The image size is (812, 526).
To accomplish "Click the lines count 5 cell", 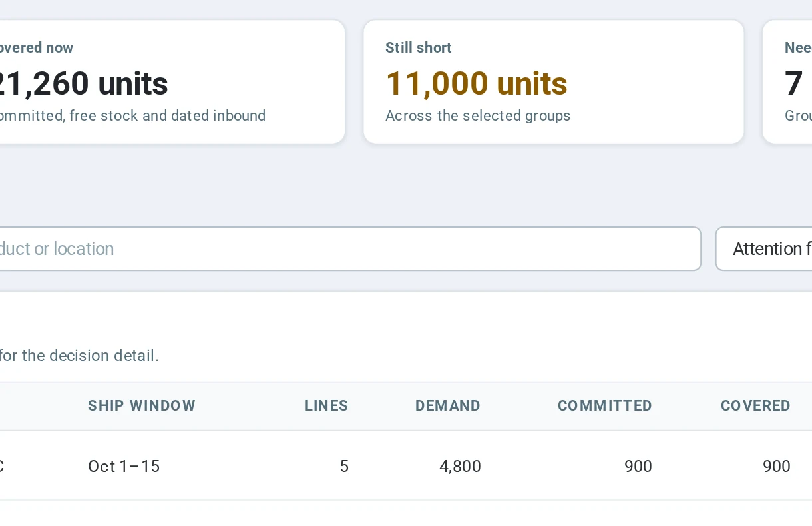I will coord(344,466).
